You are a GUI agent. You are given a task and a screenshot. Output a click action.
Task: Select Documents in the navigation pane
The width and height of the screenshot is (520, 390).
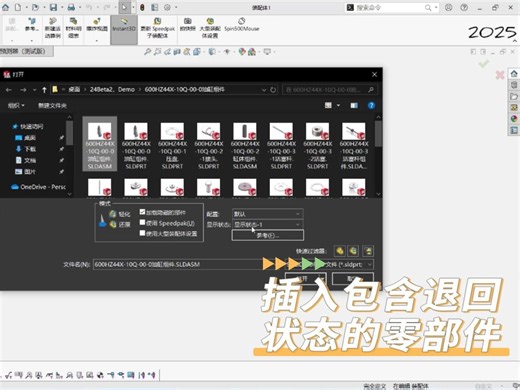[x=26, y=160]
